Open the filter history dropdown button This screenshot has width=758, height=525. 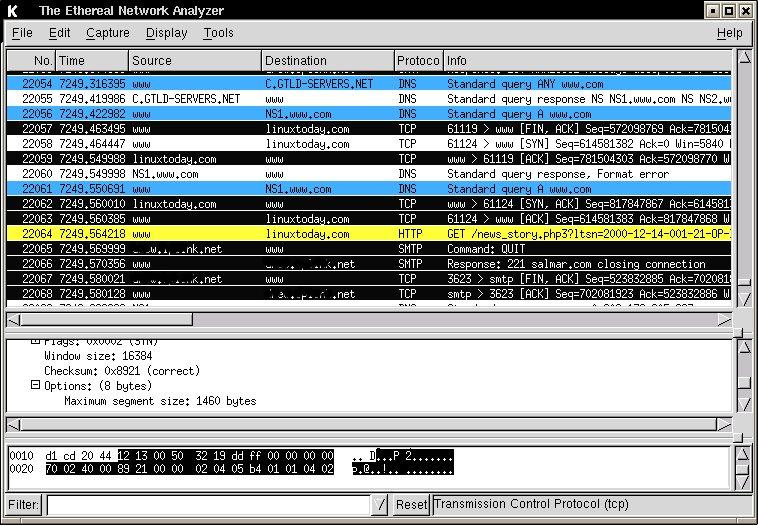point(379,505)
